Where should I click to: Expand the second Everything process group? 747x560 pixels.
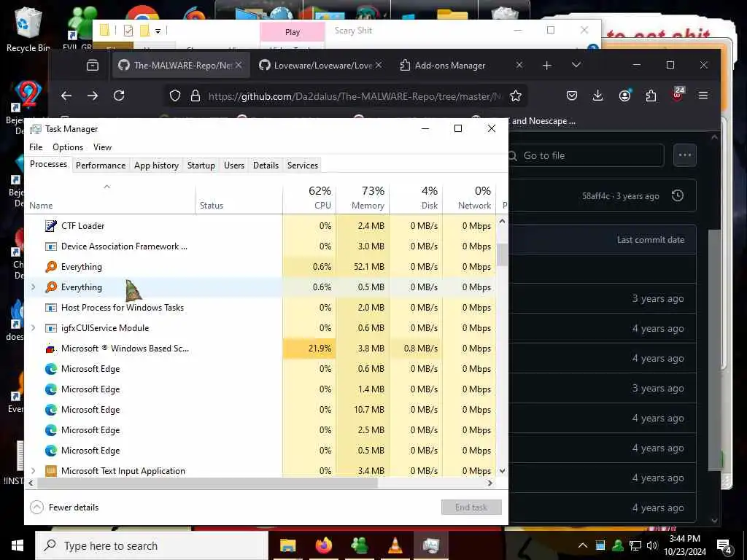tap(34, 287)
